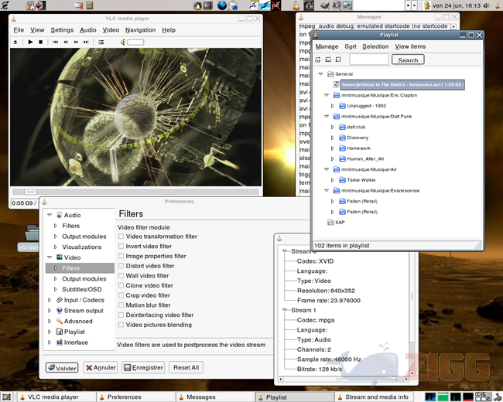This screenshot has height=402, width=503.
Task: Click the Valider button in Preferences
Action: 62,368
